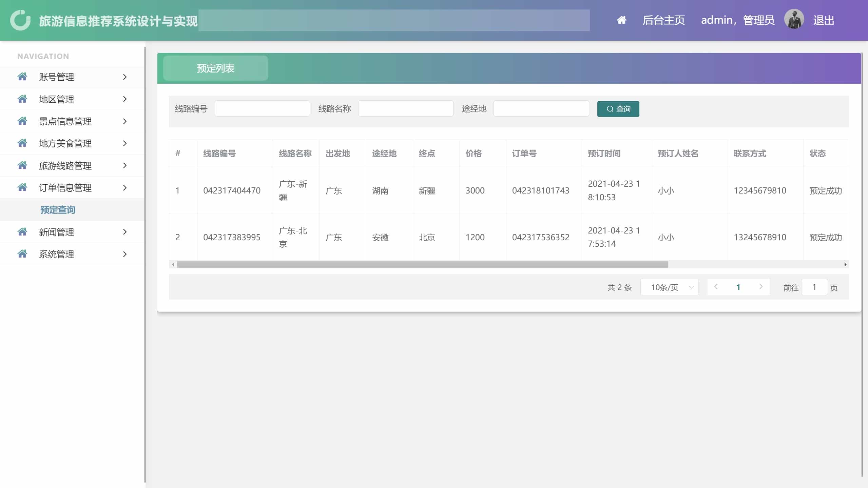This screenshot has height=488, width=868.
Task: Click house icon beside 地区管理
Action: (22, 99)
